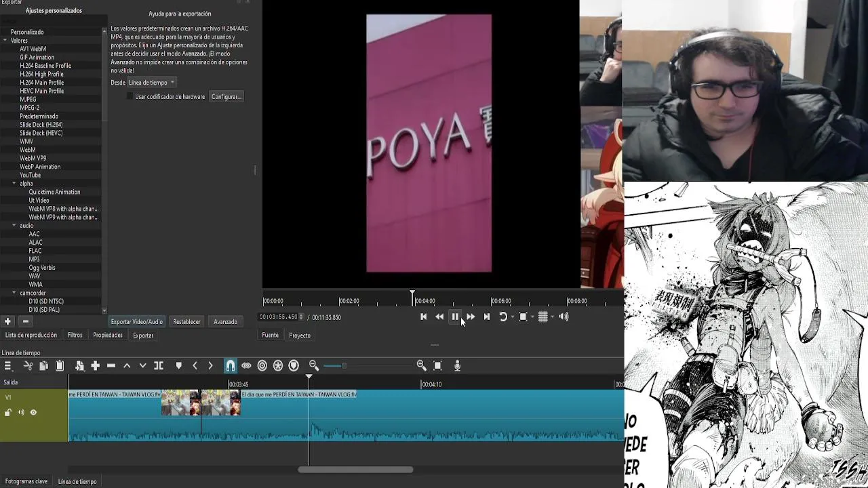This screenshot has height=488, width=868.
Task: Open the Filtros tab
Action: 75,335
